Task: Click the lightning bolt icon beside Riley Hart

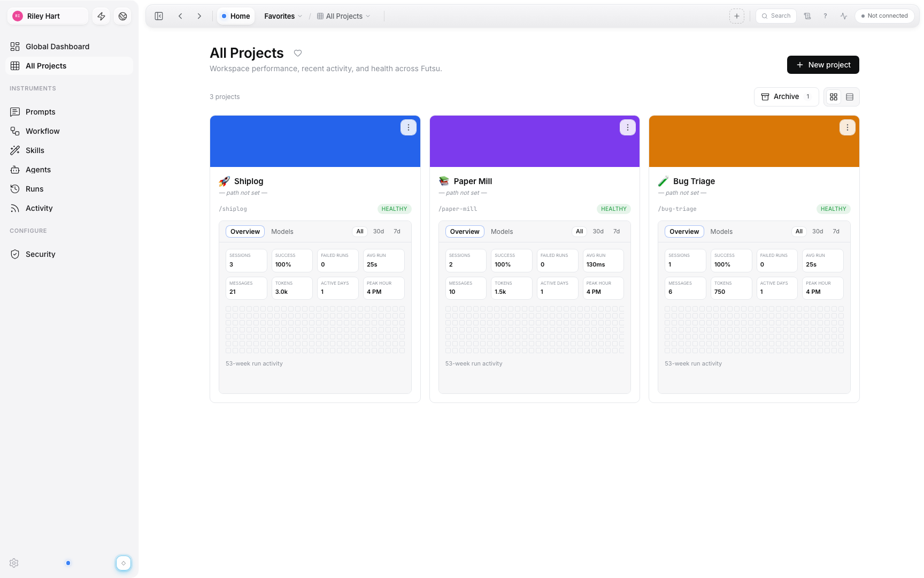Action: point(101,16)
